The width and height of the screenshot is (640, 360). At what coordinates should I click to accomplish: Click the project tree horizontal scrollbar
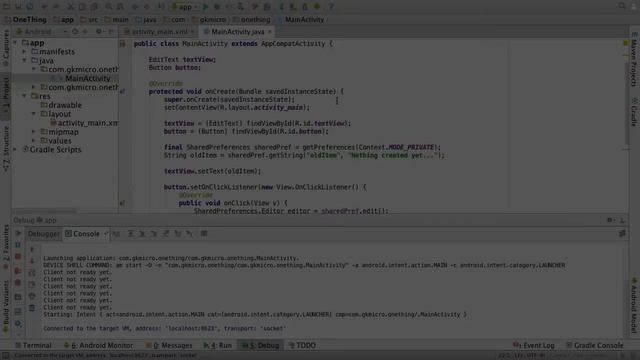click(44, 211)
